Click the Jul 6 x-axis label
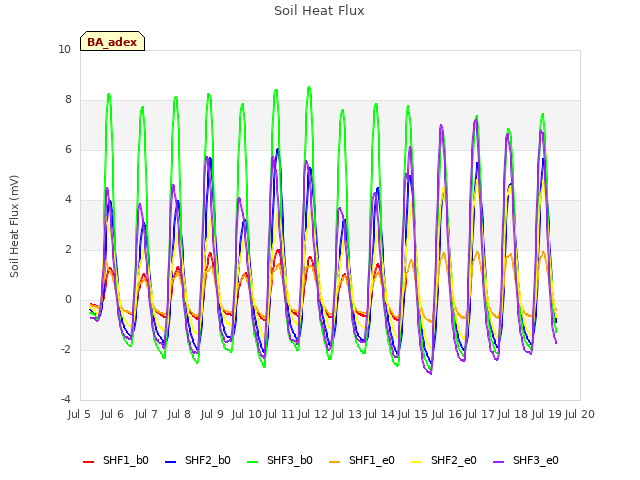Screen dimensions: 640x480 coord(112,414)
